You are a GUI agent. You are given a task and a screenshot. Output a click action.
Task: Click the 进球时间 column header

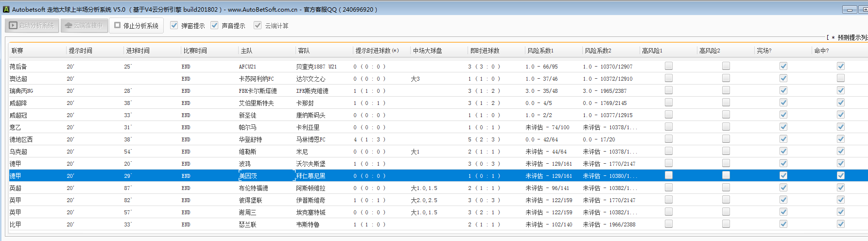pos(138,51)
